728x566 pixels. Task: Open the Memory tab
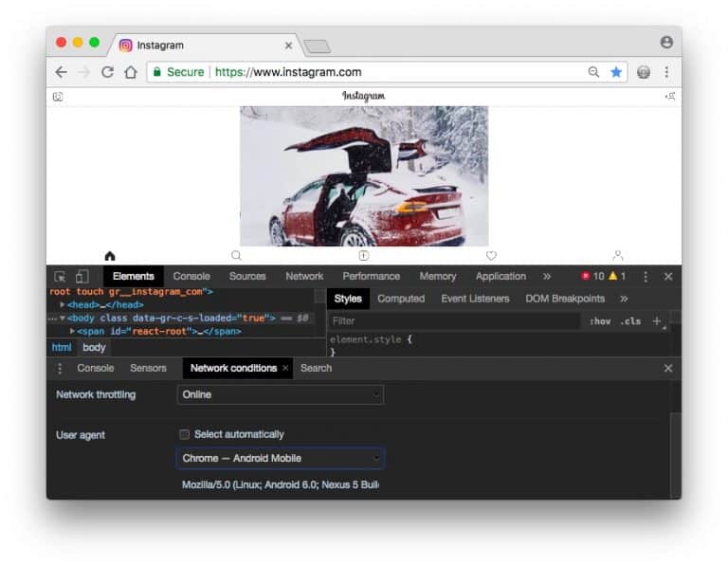coord(438,276)
